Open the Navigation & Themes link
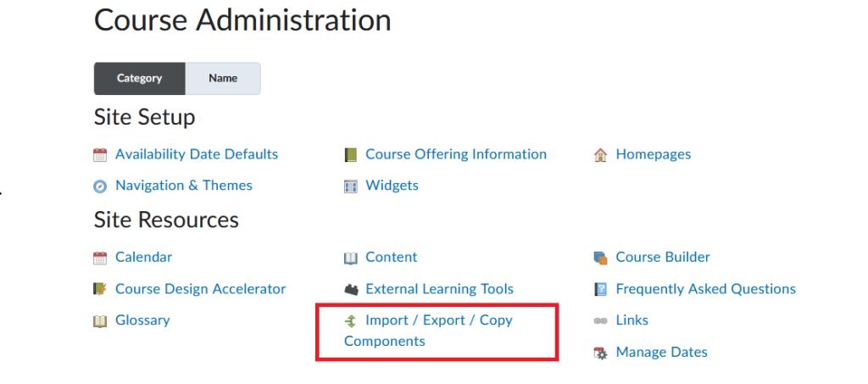The width and height of the screenshot is (868, 384). click(184, 186)
